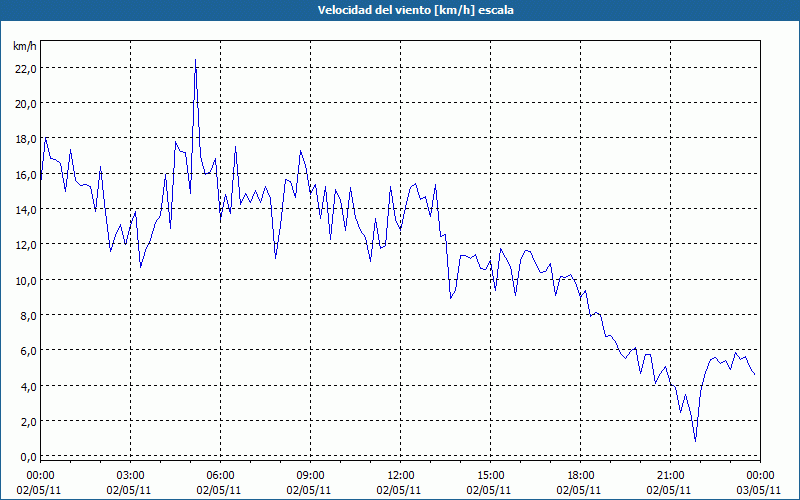The height and width of the screenshot is (500, 800).
Task: Click the lowest wind speed dip near 22:00
Action: click(x=695, y=440)
